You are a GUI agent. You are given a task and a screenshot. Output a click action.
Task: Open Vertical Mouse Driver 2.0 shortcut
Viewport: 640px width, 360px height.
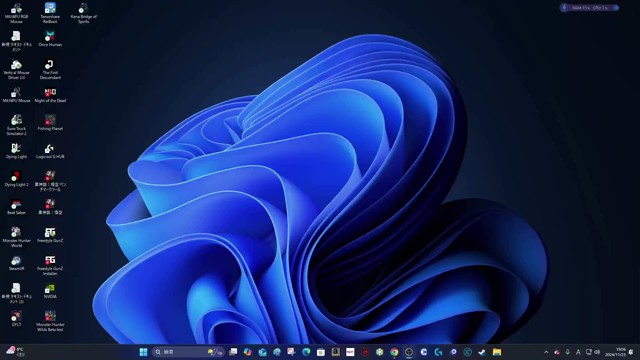coord(16,69)
